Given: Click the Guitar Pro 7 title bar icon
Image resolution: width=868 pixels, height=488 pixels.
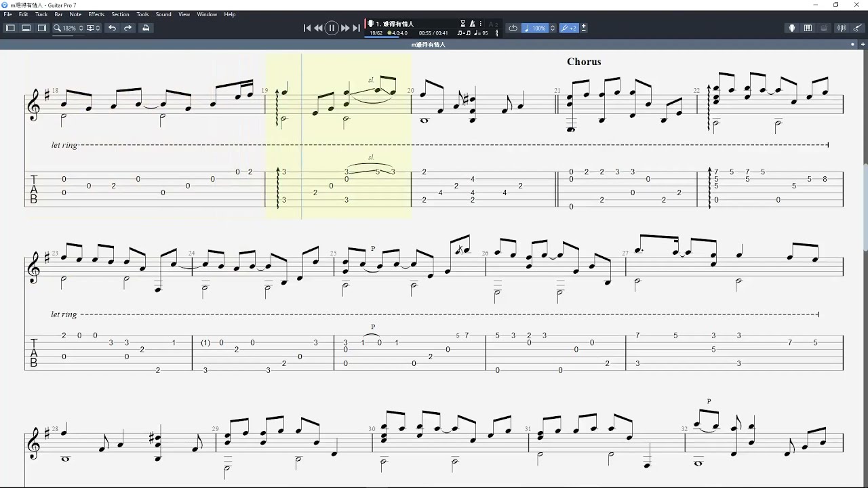Looking at the screenshot, I should click(x=5, y=5).
